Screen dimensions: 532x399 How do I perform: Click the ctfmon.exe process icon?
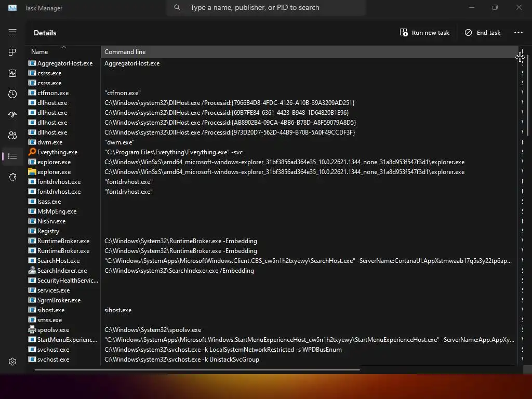(x=32, y=92)
